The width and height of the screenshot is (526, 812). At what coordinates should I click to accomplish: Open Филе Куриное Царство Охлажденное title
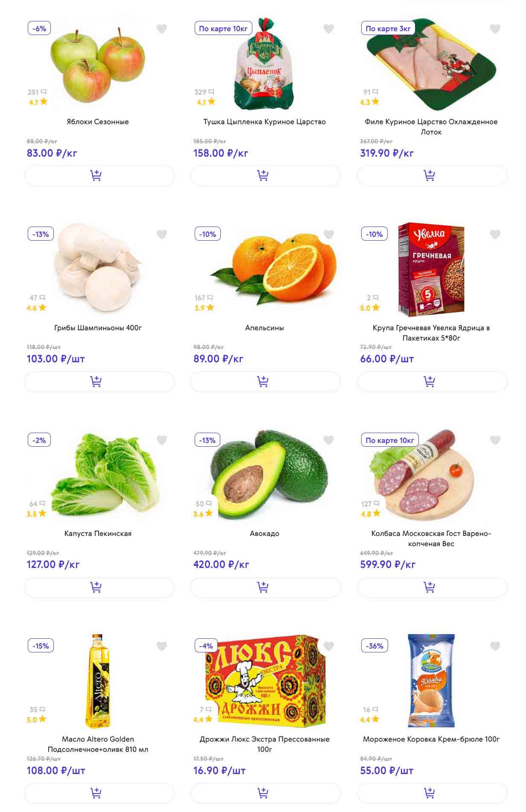point(431,127)
